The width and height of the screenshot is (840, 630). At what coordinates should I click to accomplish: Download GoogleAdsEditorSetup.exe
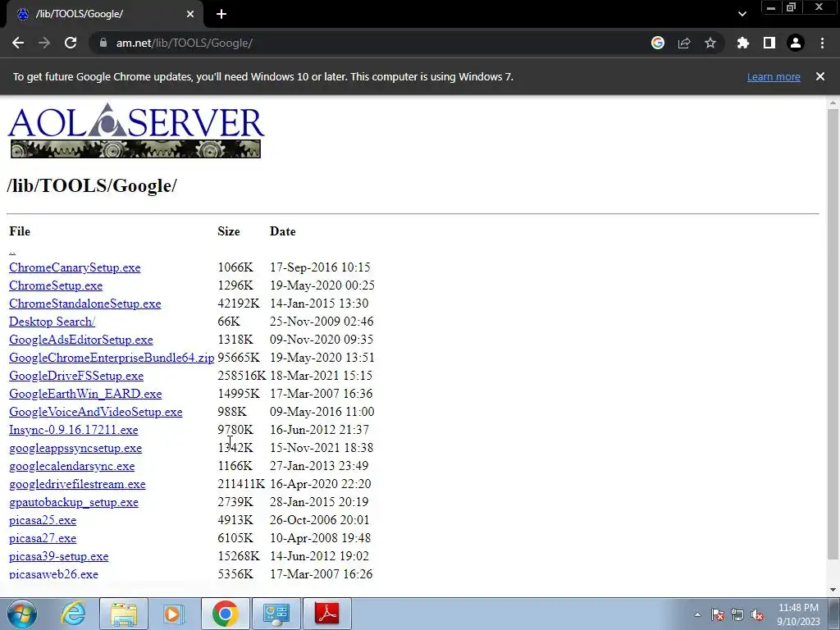pos(81,340)
